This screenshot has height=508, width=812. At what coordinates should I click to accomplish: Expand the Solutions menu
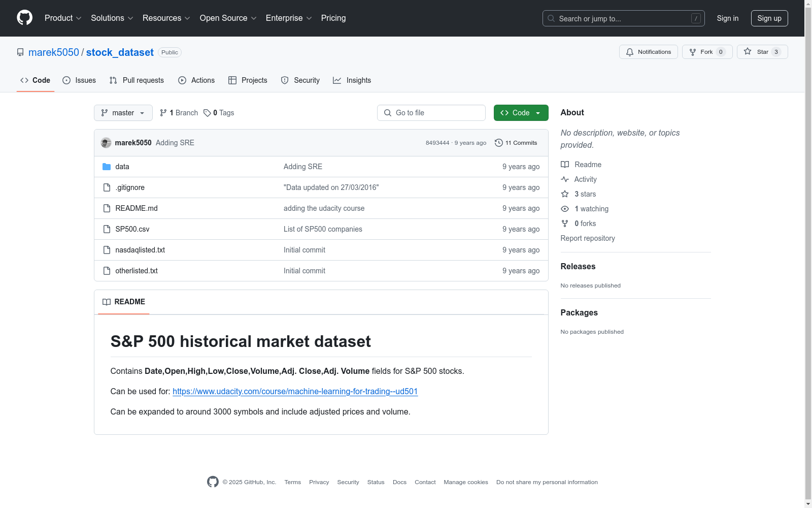click(x=112, y=18)
